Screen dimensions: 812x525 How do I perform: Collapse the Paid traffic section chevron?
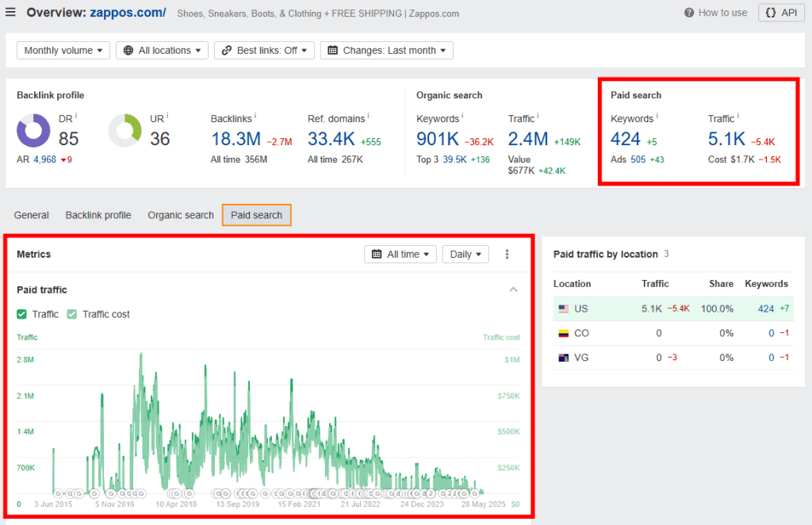513,289
